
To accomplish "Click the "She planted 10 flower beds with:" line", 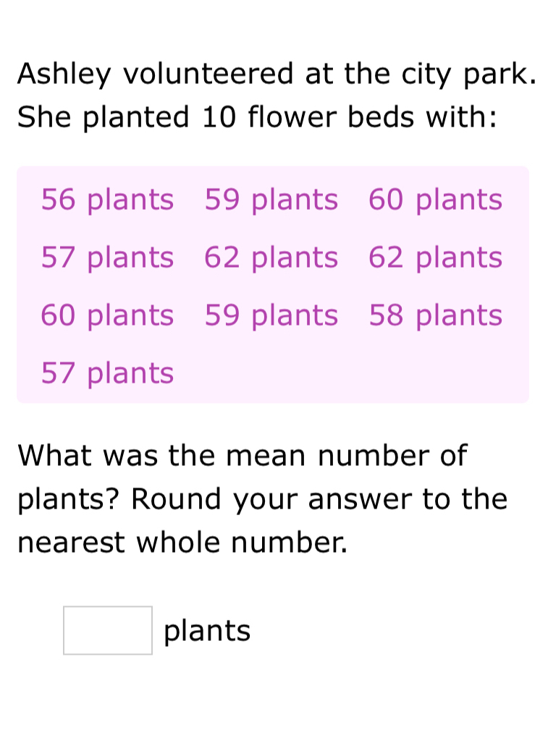I will [x=258, y=118].
